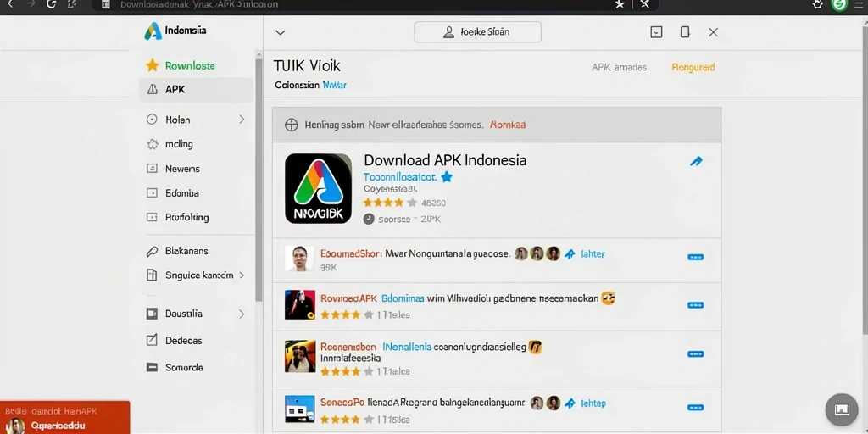
Task: Click the Download APK Indonesia title
Action: point(445,160)
